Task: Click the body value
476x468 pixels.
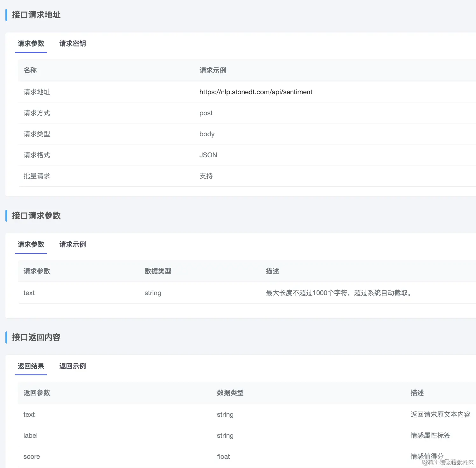Action: [x=207, y=134]
